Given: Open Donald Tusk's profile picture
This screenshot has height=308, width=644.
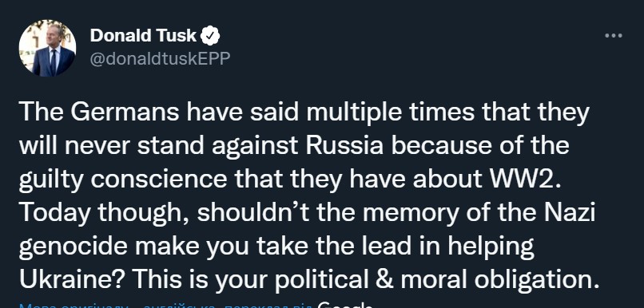Looking at the screenshot, I should (48, 48).
